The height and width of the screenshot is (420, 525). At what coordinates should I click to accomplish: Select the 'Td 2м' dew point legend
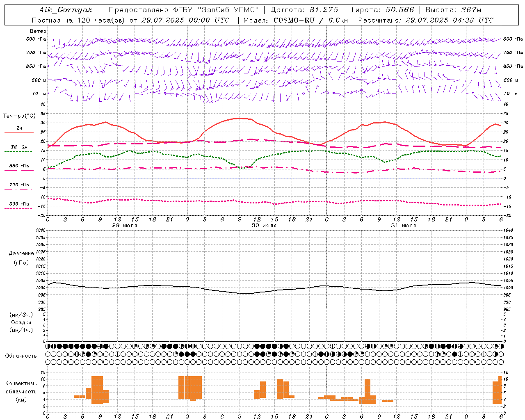coord(19,147)
